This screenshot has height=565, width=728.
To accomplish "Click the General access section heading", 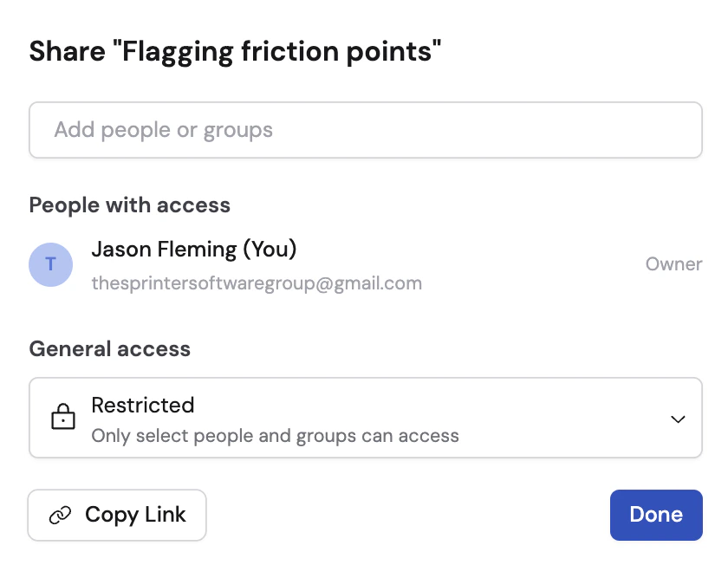I will coord(109,349).
